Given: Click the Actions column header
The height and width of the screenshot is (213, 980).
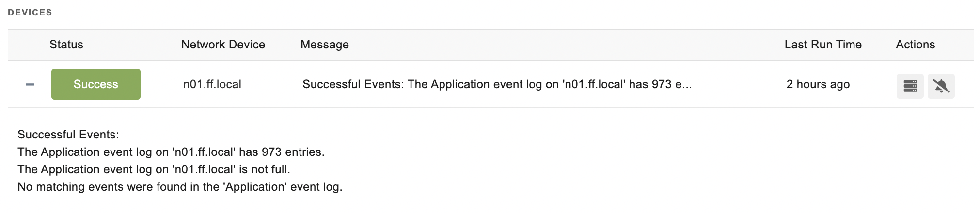Looking at the screenshot, I should click(915, 45).
